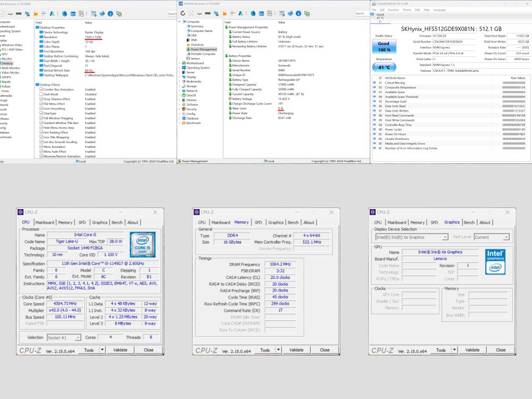Switch to the SPD tab in CPU-Z Memory window
The width and height of the screenshot is (532, 399).
coord(258,222)
